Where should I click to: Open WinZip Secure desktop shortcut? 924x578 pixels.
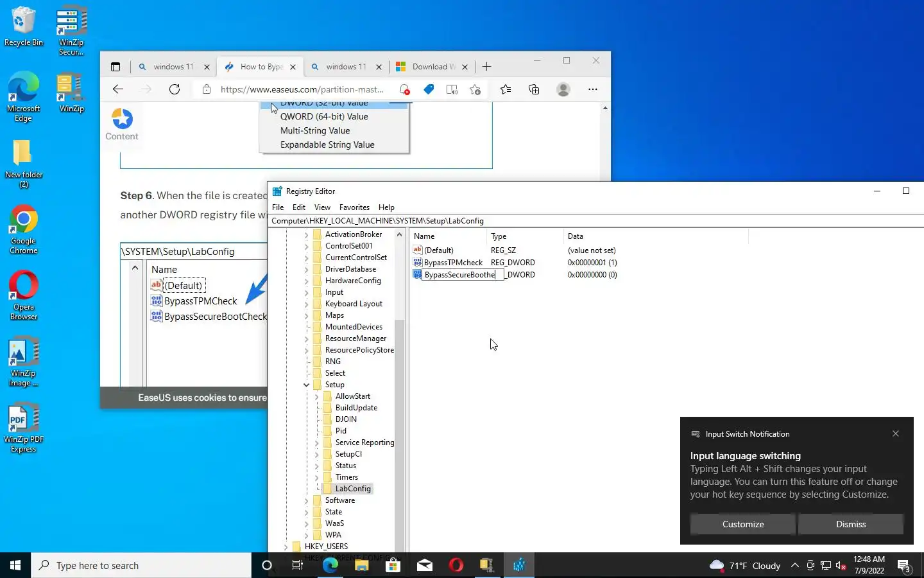71,30
